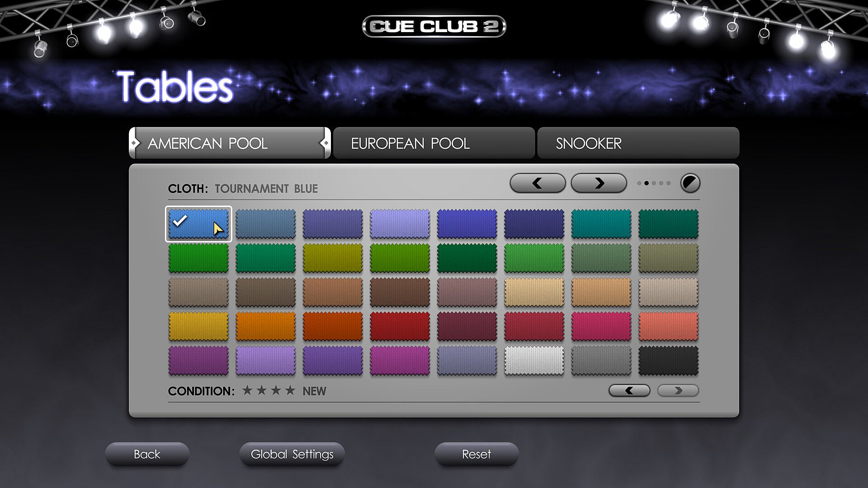
Task: Increase cloth condition with right arrow
Action: click(x=678, y=390)
